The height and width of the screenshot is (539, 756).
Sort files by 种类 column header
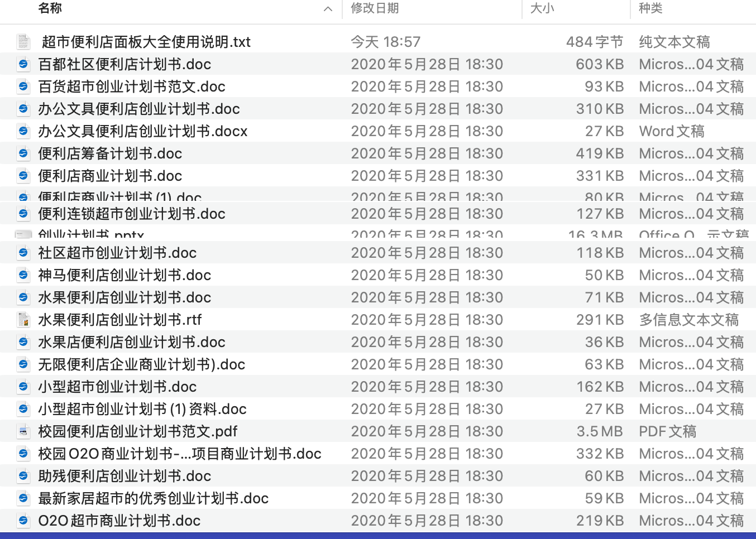point(650,8)
